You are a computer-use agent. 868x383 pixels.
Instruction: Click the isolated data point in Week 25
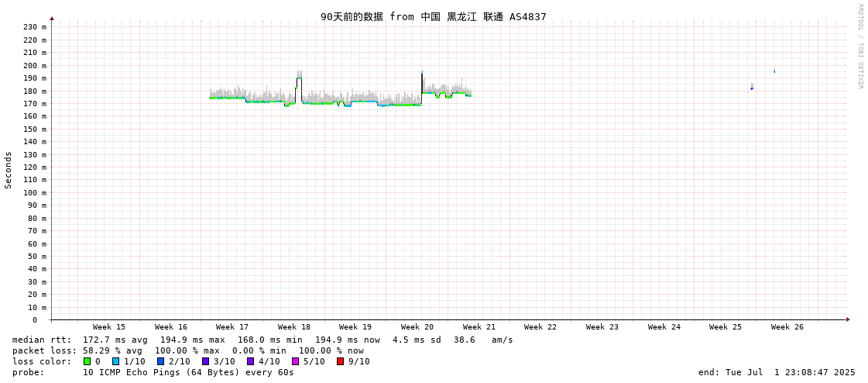tap(752, 88)
